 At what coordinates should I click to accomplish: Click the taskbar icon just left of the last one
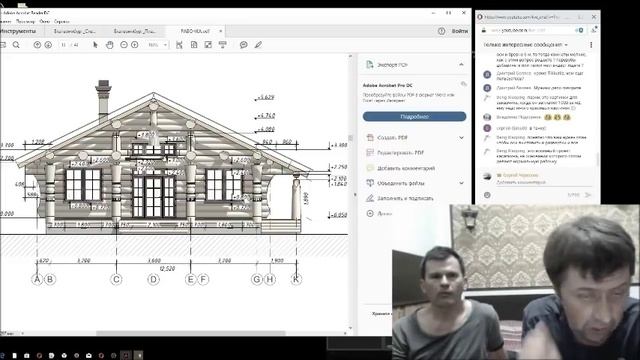pyautogui.click(x=126, y=356)
